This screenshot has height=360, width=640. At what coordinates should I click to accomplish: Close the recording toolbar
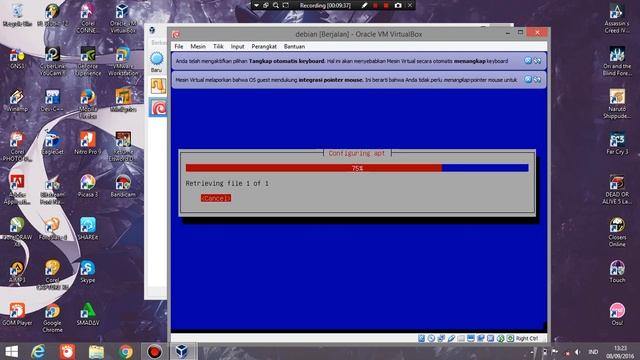pyautogui.click(x=410, y=5)
